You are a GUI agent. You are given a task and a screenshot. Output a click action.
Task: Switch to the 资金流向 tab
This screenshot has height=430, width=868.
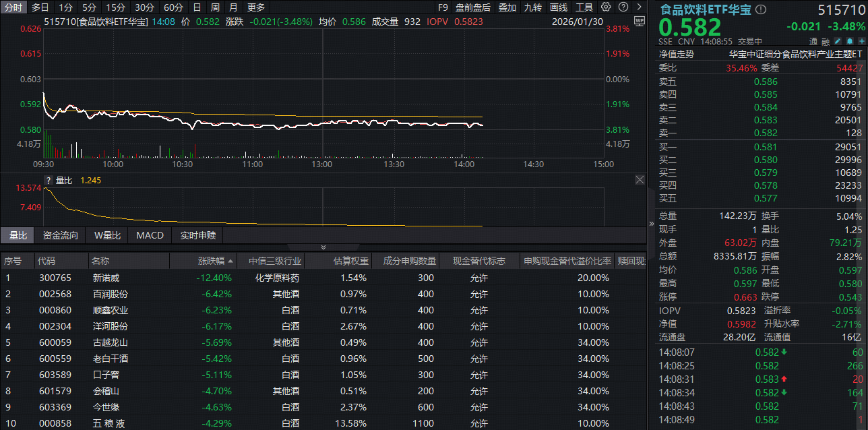point(61,235)
